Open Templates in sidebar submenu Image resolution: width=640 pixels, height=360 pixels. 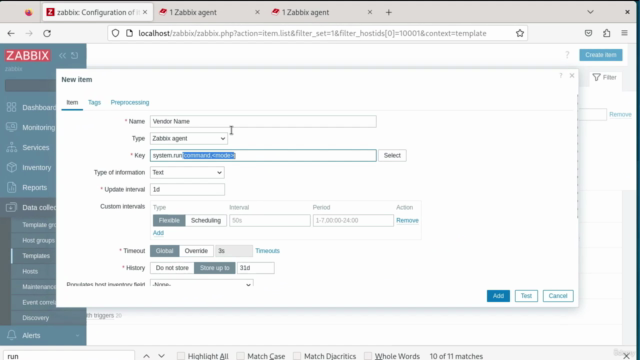[36, 256]
